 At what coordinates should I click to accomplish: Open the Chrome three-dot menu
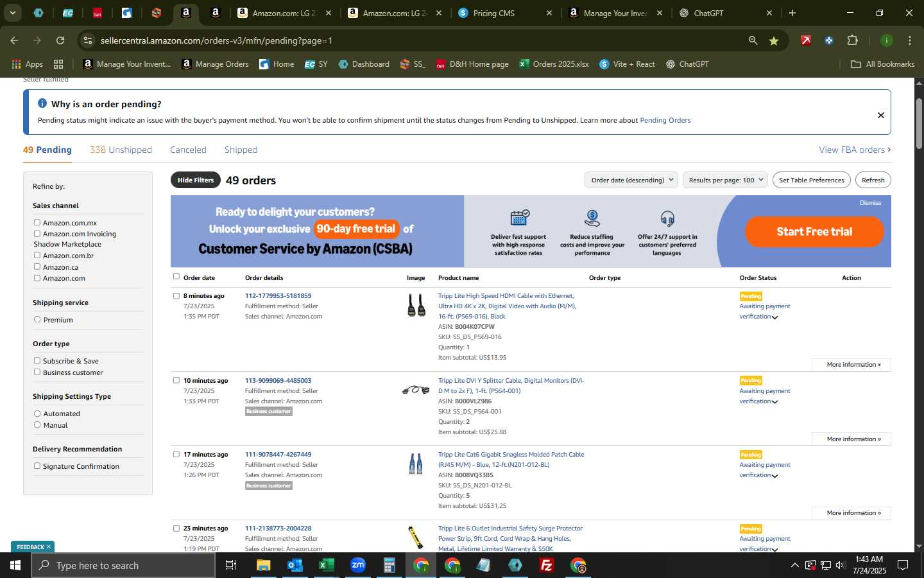point(910,40)
